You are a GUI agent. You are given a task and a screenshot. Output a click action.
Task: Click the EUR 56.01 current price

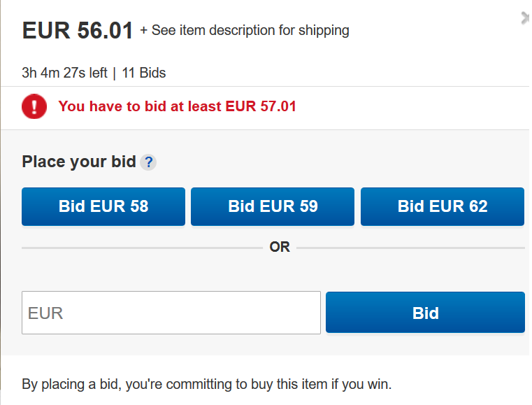(78, 31)
